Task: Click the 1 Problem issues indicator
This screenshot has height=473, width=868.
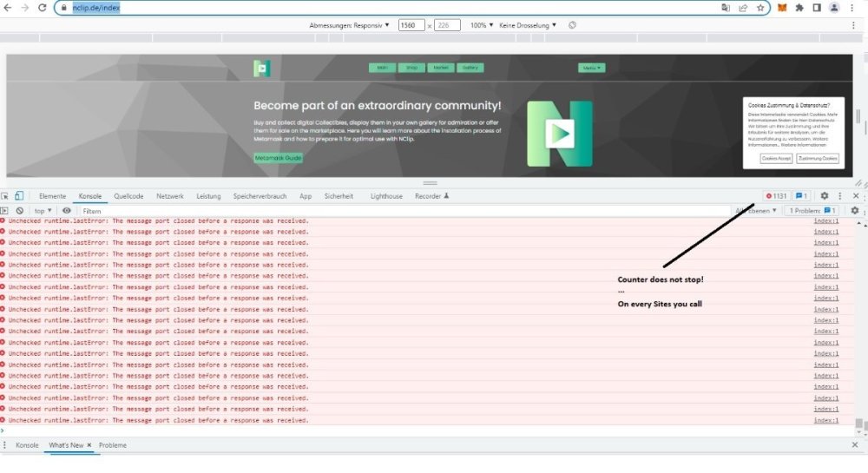Action: 812,211
